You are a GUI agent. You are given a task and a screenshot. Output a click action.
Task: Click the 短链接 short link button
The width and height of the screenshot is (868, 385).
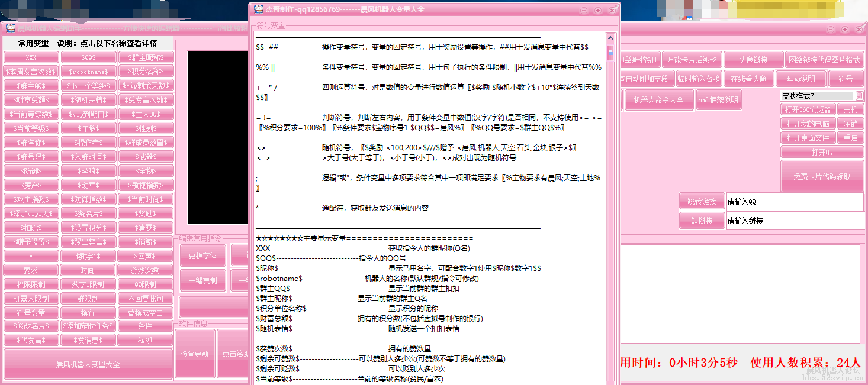coord(702,220)
